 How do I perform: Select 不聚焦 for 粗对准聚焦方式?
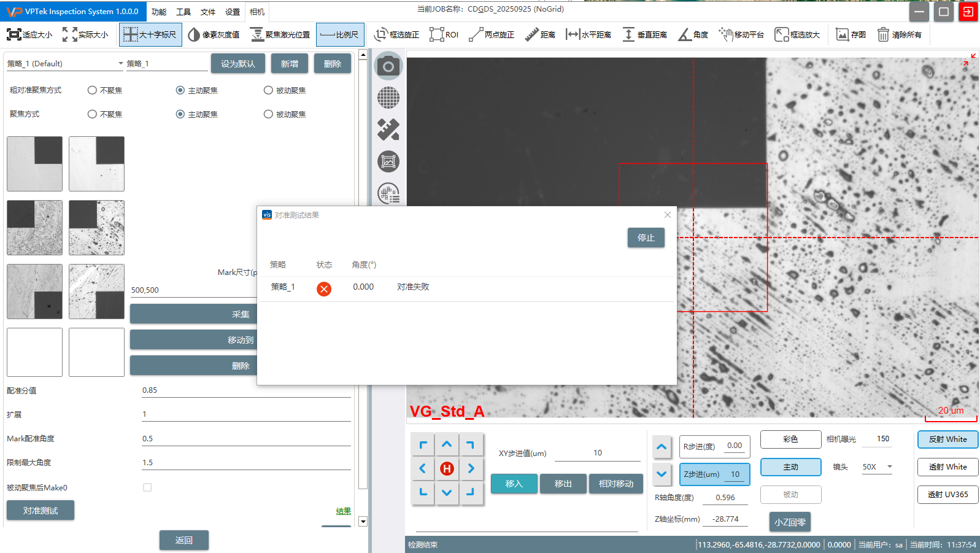pyautogui.click(x=93, y=90)
